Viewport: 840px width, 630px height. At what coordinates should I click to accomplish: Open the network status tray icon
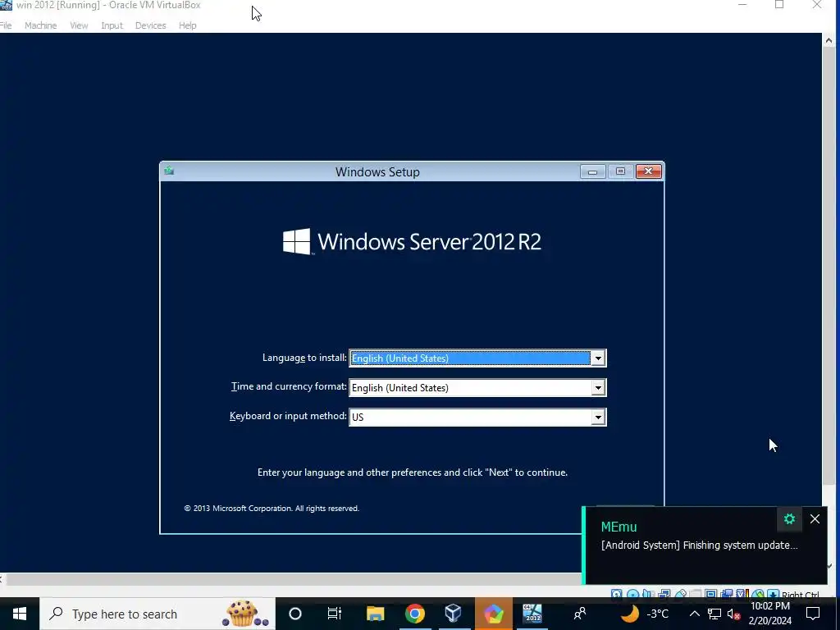[x=714, y=614]
